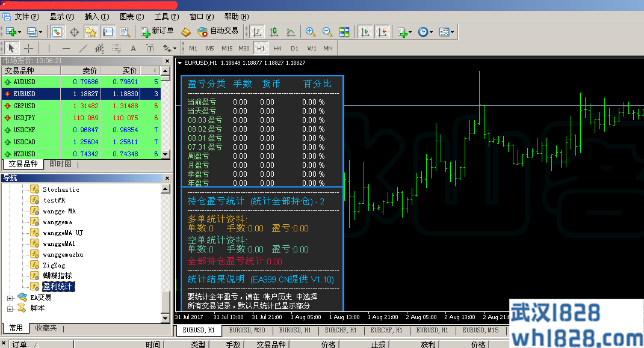The width and height of the screenshot is (644, 348).
Task: Select the text label 'A' tool
Action: 133,48
